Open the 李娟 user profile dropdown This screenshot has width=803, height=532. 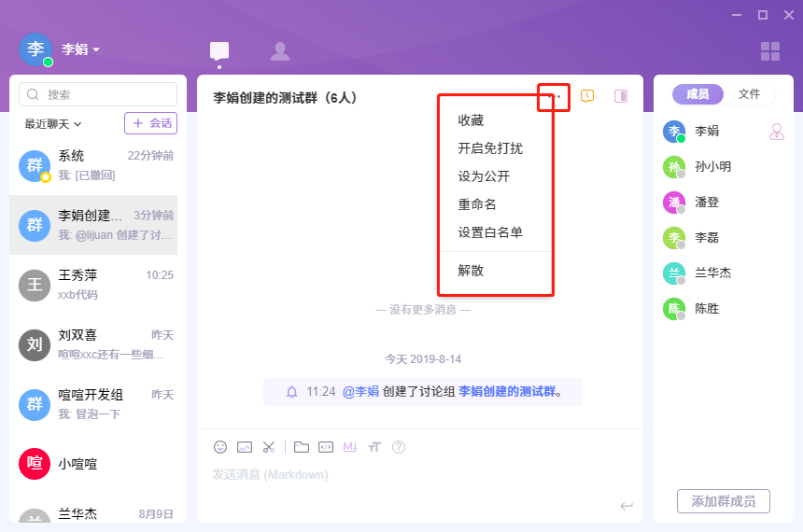pos(80,49)
